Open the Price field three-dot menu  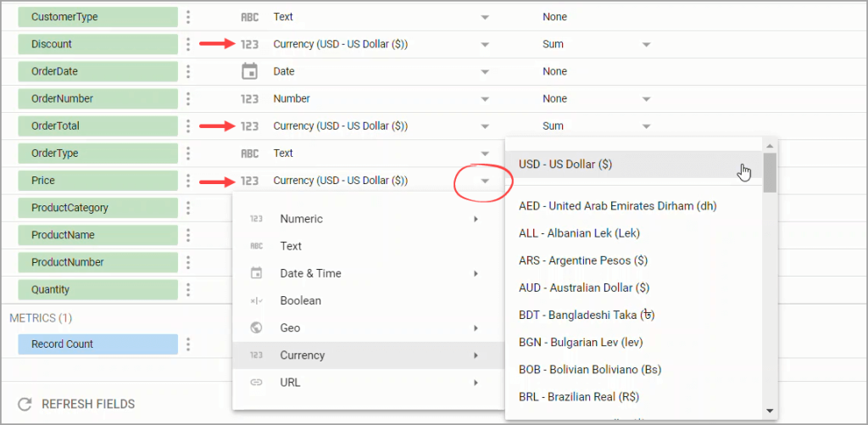[188, 181]
